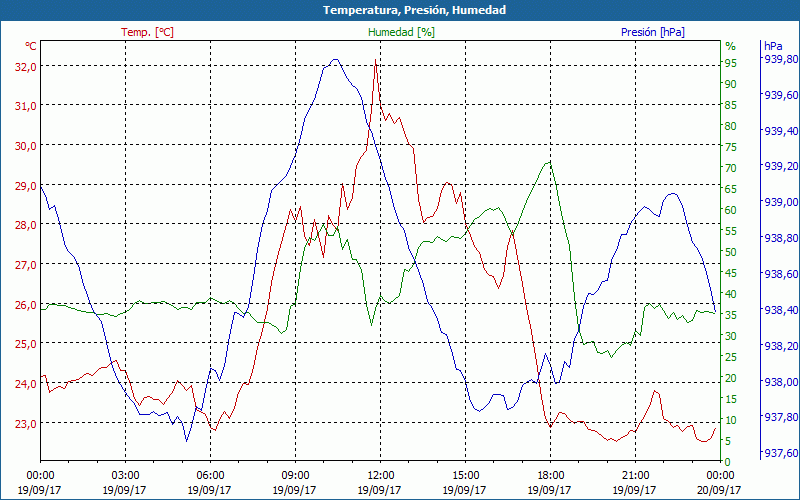Click the '938,20' pressure axis value
The image size is (800, 500).
click(780, 345)
